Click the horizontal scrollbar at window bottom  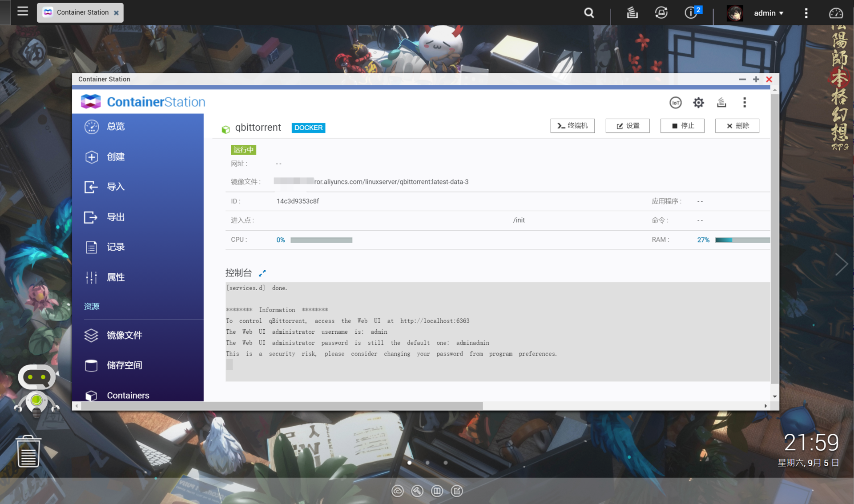coord(282,406)
